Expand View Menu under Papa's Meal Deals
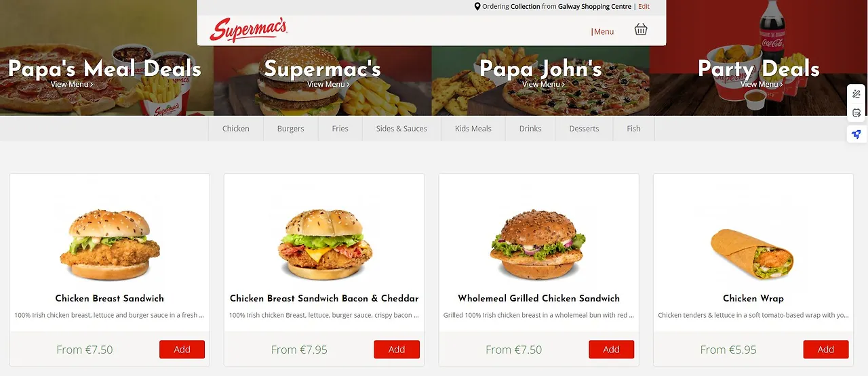 click(72, 85)
